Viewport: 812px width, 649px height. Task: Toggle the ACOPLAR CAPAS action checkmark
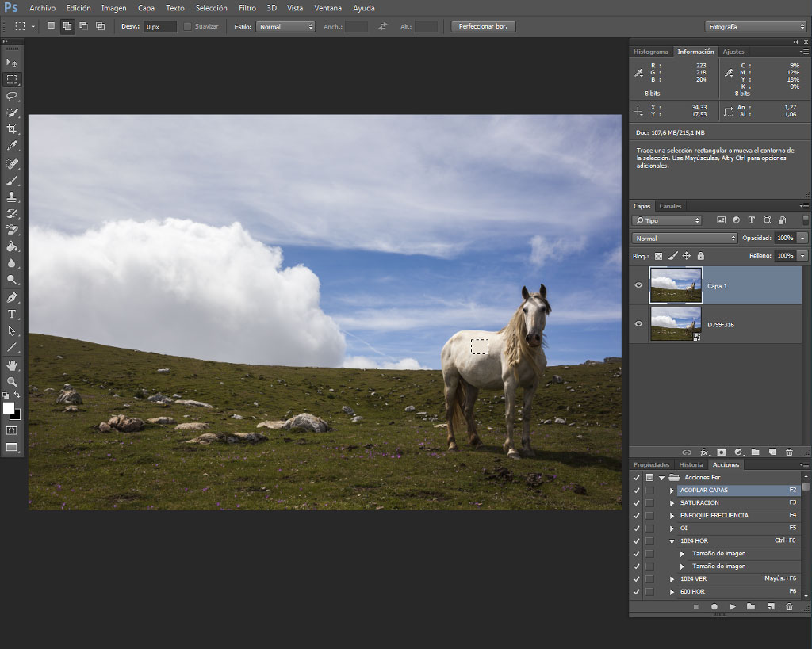(637, 490)
